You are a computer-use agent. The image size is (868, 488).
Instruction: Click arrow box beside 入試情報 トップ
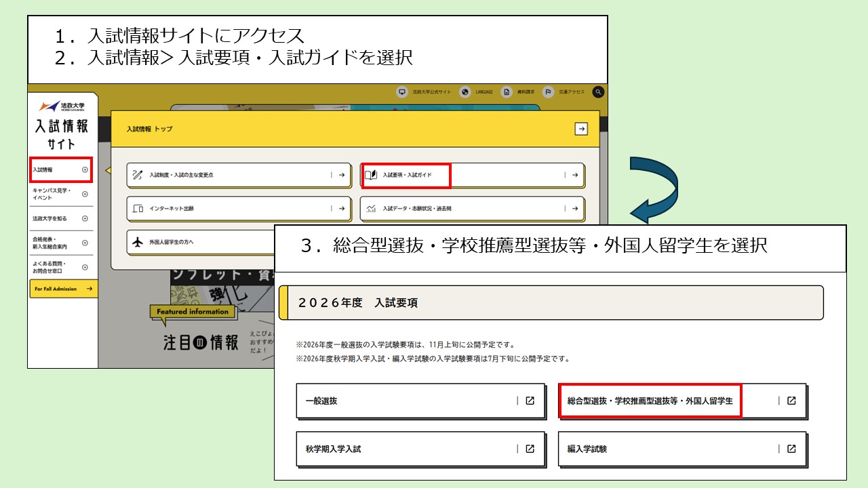click(x=580, y=129)
